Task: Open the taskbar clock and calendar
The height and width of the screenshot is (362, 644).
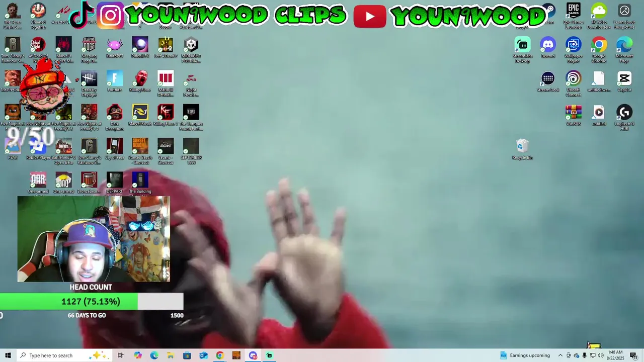Action: coord(616,355)
